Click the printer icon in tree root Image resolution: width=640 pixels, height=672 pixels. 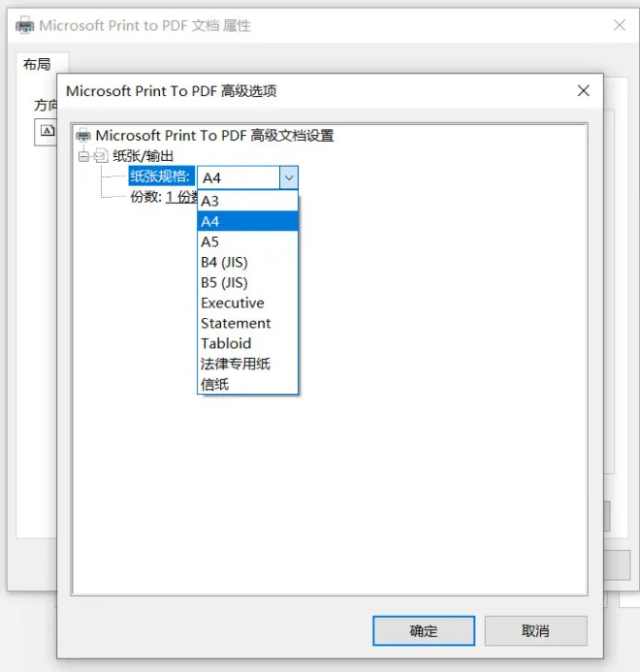[83, 136]
